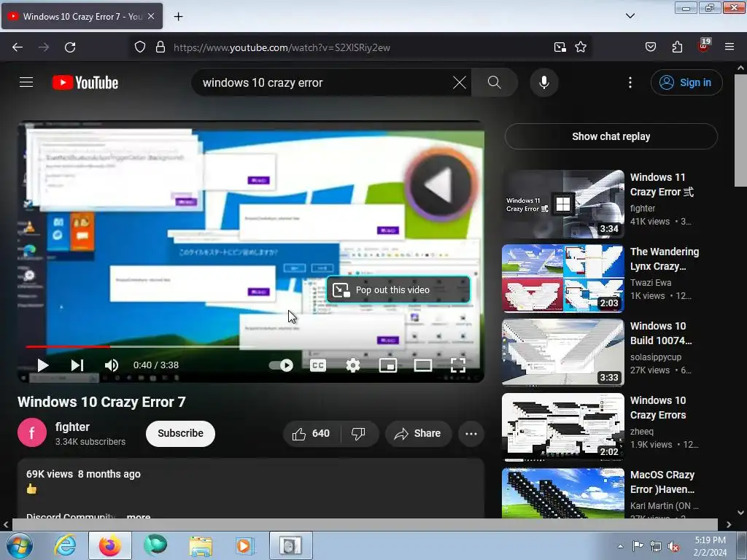Viewport: 747px width, 560px height.
Task: Switch to theater mode
Action: tap(423, 365)
